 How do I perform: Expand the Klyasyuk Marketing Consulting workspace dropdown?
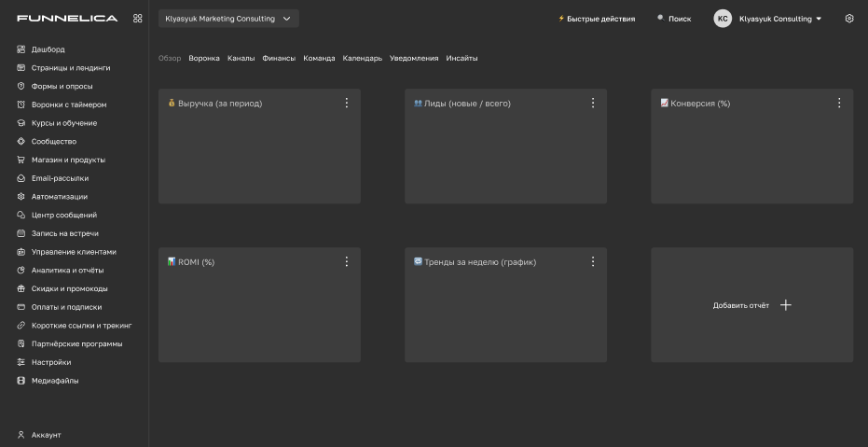(x=228, y=19)
